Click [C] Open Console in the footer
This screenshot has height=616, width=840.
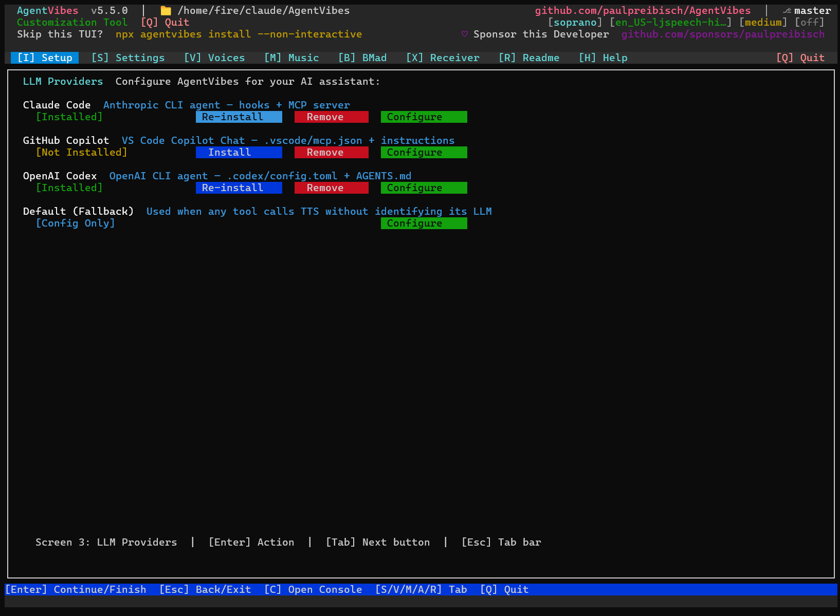pyautogui.click(x=313, y=590)
